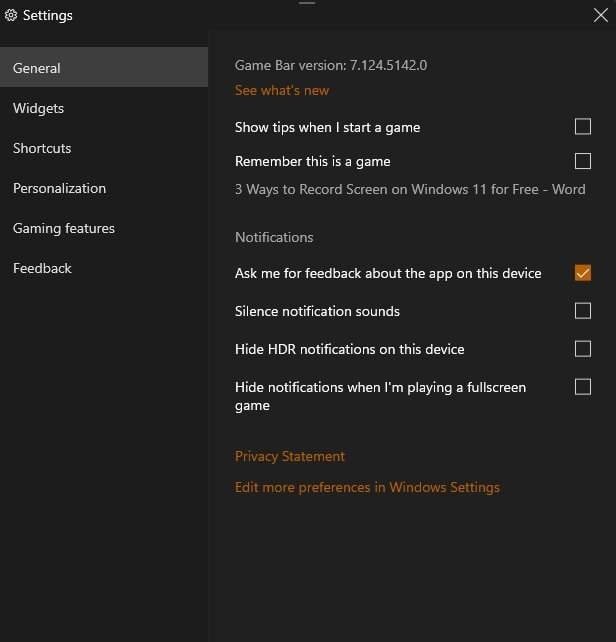Switch to the Widgets section

(x=38, y=108)
